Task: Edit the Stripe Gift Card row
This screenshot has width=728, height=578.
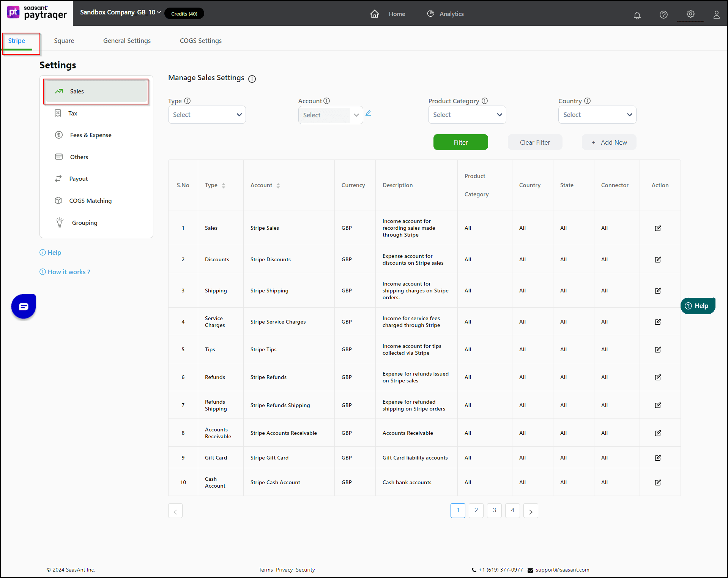Action: 658,458
